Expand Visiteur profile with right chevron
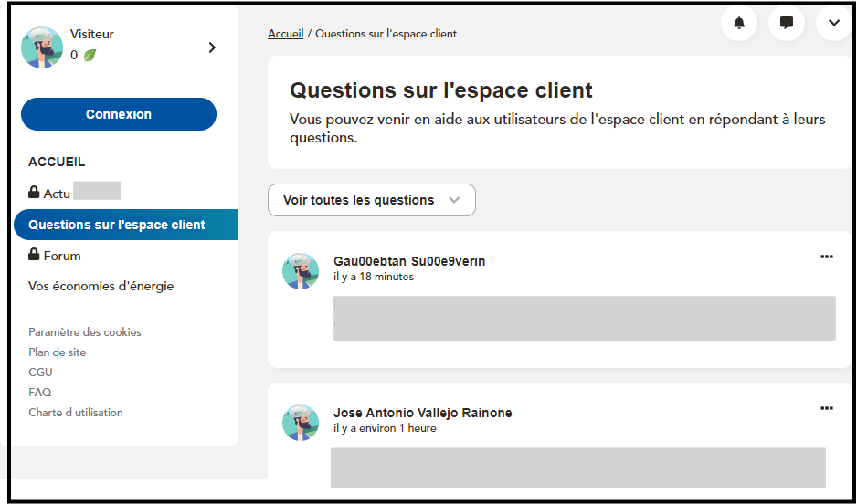 click(x=212, y=47)
